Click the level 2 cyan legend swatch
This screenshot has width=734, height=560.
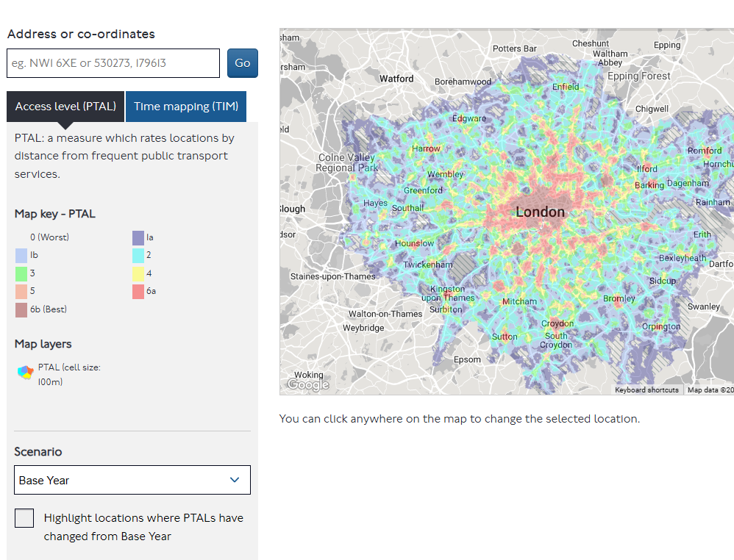(138, 255)
